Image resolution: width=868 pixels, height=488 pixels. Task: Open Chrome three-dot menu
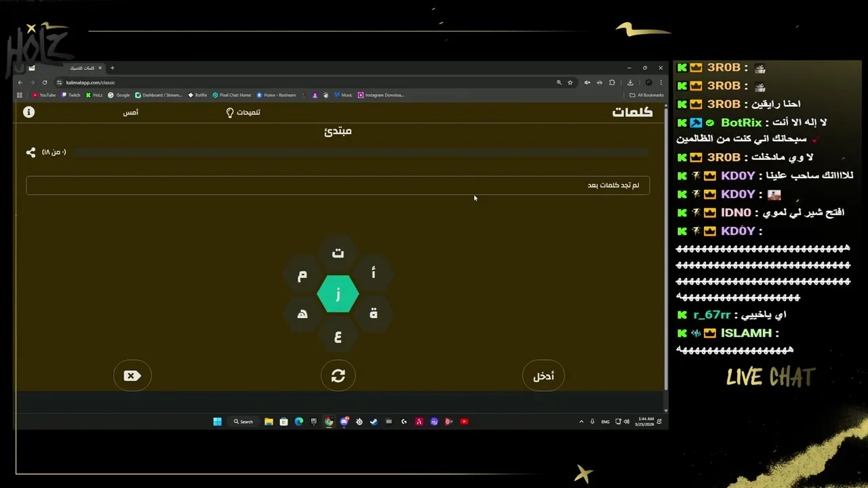tap(660, 83)
